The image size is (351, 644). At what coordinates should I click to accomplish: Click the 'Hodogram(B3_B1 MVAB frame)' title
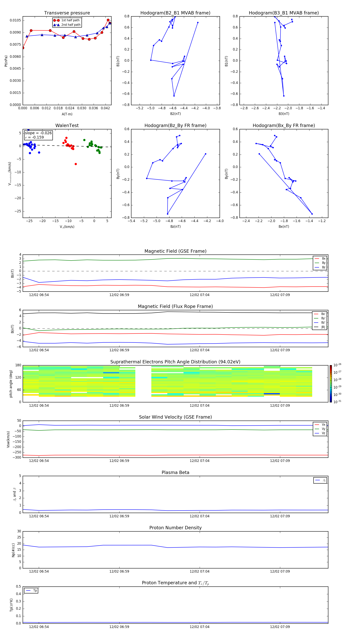coord(284,13)
